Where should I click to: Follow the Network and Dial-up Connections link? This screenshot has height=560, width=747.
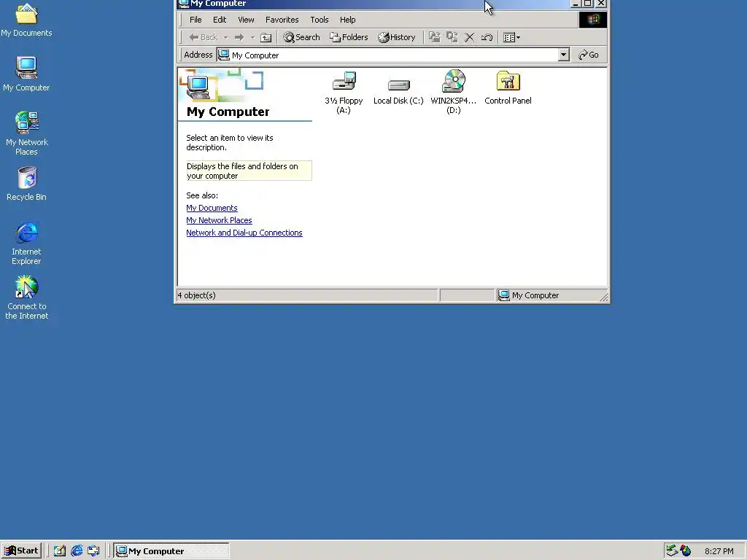click(x=244, y=233)
